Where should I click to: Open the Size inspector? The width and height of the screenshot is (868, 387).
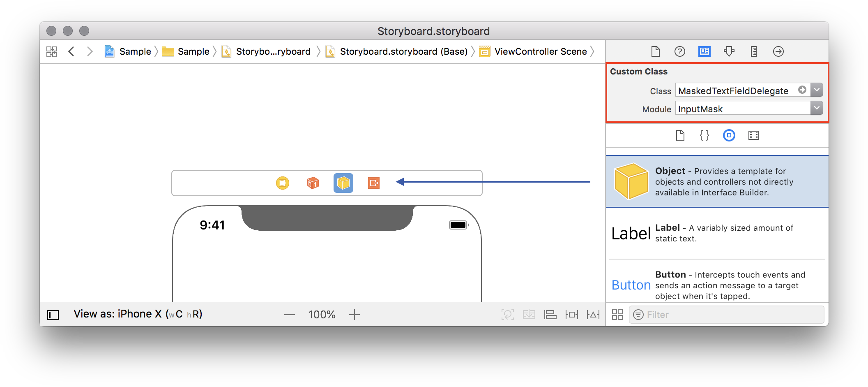tap(753, 51)
